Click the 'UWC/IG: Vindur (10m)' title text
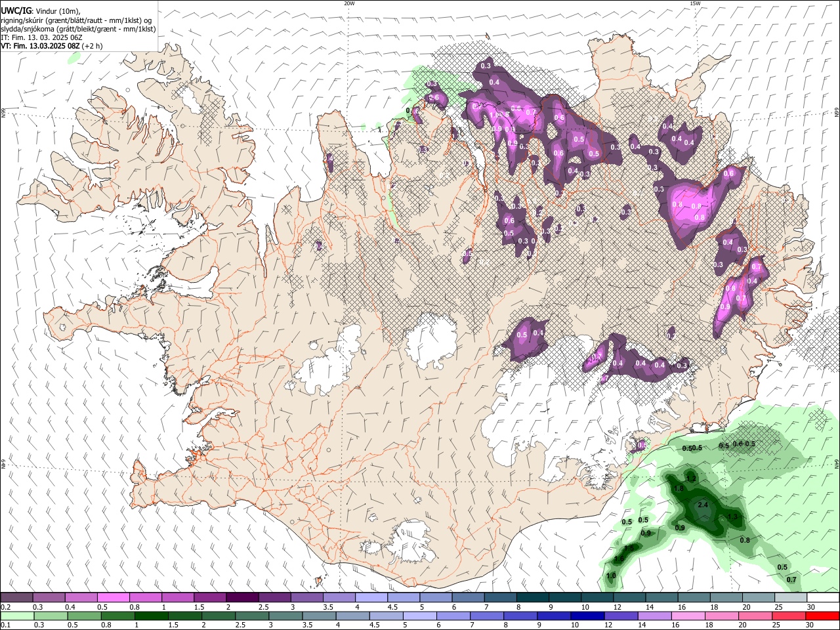 coord(40,11)
